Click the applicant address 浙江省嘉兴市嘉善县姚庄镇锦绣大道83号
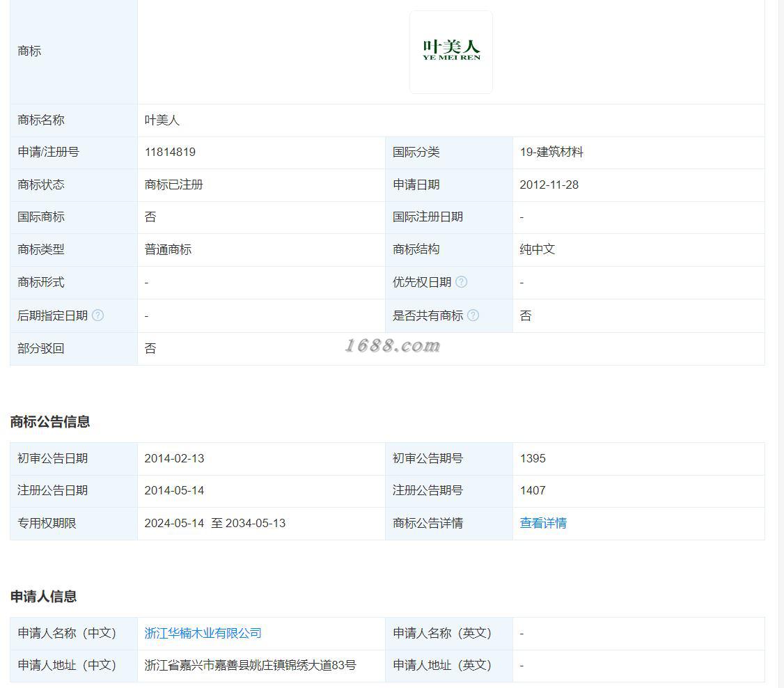The width and height of the screenshot is (784, 688). 250,666
